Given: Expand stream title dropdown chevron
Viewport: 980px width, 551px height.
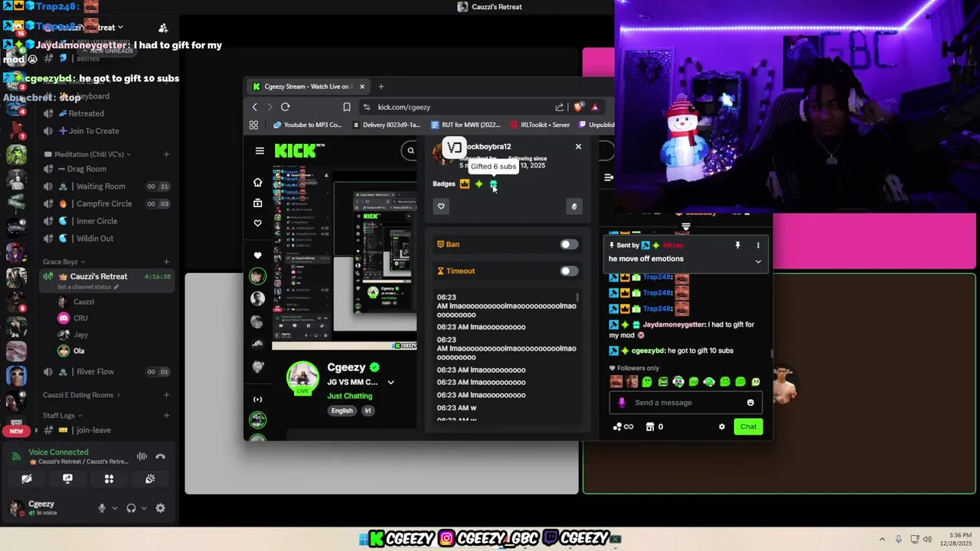Looking at the screenshot, I should [x=390, y=382].
